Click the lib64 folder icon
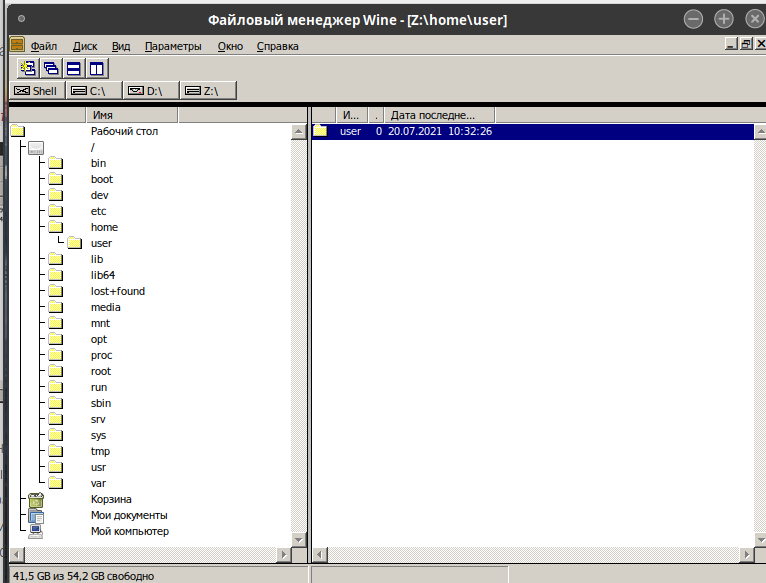The width and height of the screenshot is (766, 583). point(56,275)
